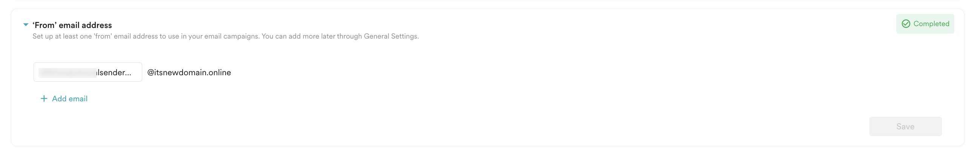The height and width of the screenshot is (152, 980).
Task: Click the setup description sentence under heading
Action: (x=225, y=36)
